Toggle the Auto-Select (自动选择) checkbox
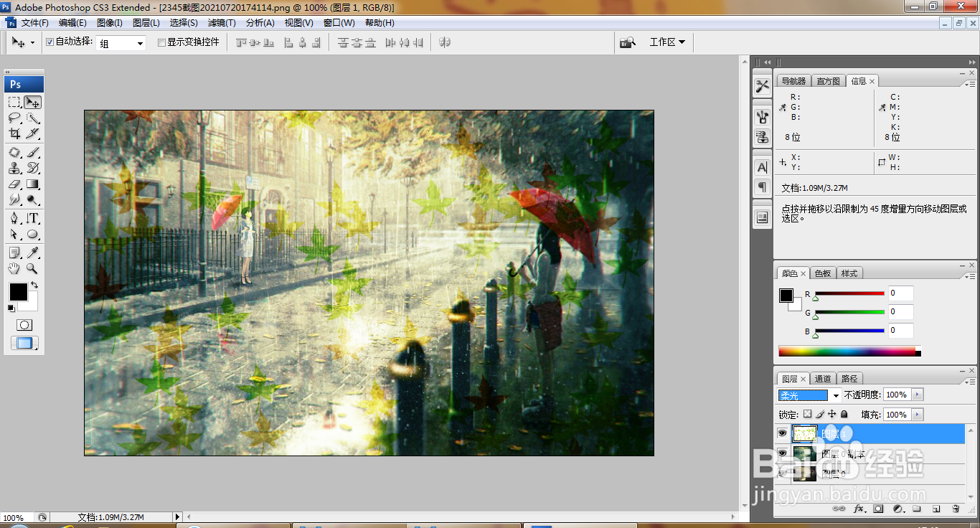 (50, 42)
